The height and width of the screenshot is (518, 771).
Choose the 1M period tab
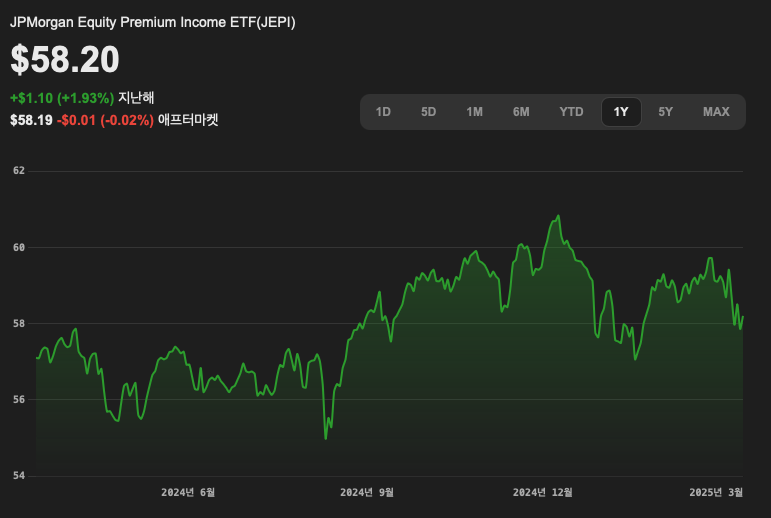(474, 112)
